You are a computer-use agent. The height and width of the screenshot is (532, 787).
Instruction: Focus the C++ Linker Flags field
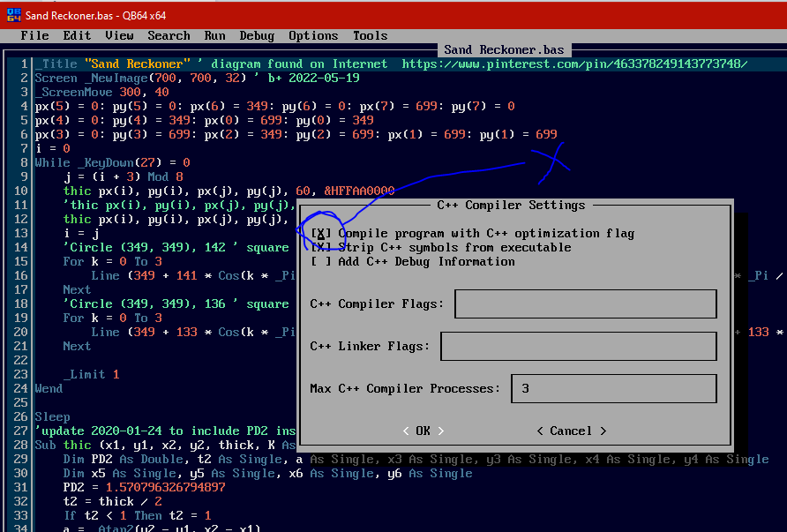[x=578, y=346]
